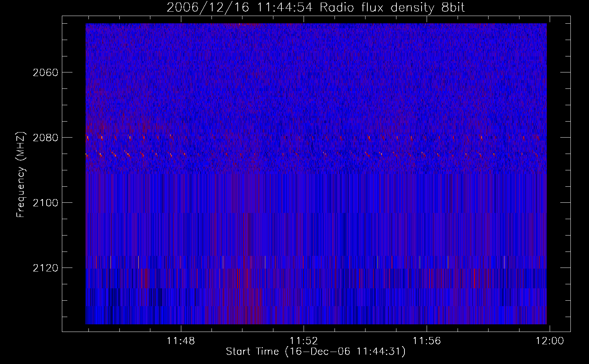Click the 11:48 time axis label
Image resolution: width=589 pixels, height=364 pixels.
181,341
